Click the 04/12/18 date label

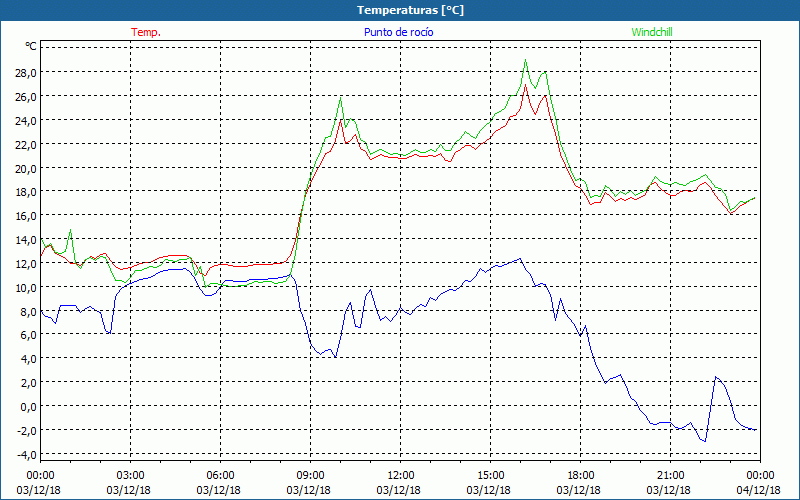[759, 490]
